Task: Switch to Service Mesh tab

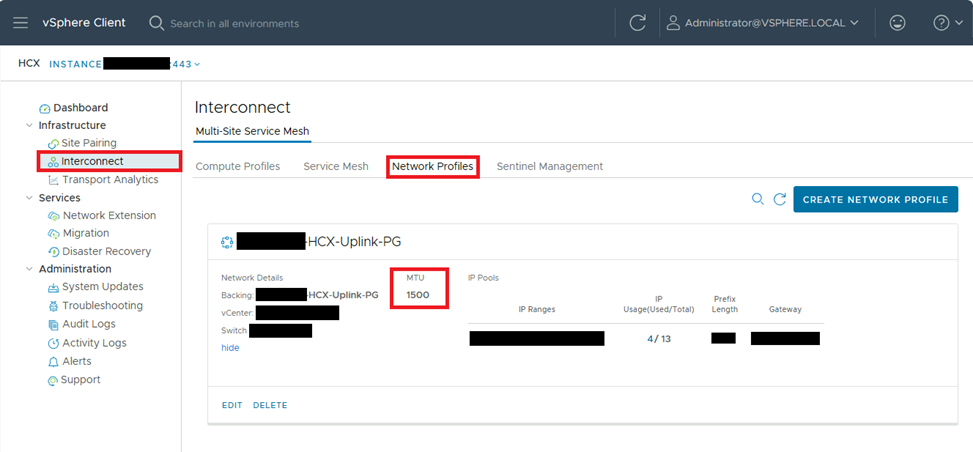Action: click(336, 166)
